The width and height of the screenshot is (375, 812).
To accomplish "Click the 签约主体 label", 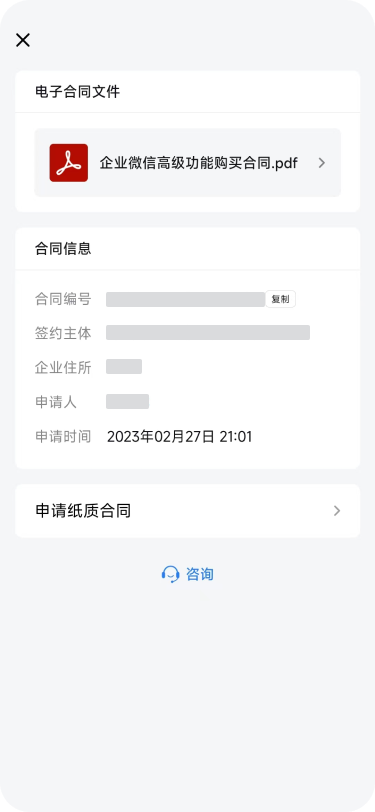I will pos(63,333).
